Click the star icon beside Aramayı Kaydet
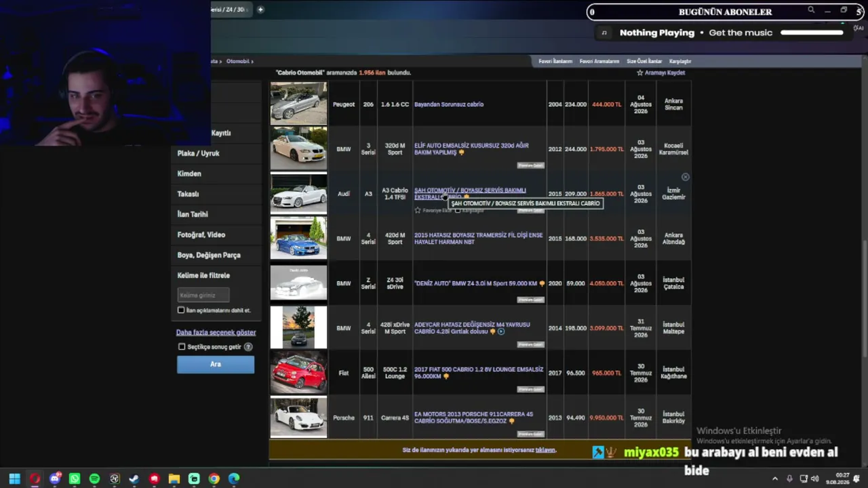The image size is (868, 488). point(639,73)
